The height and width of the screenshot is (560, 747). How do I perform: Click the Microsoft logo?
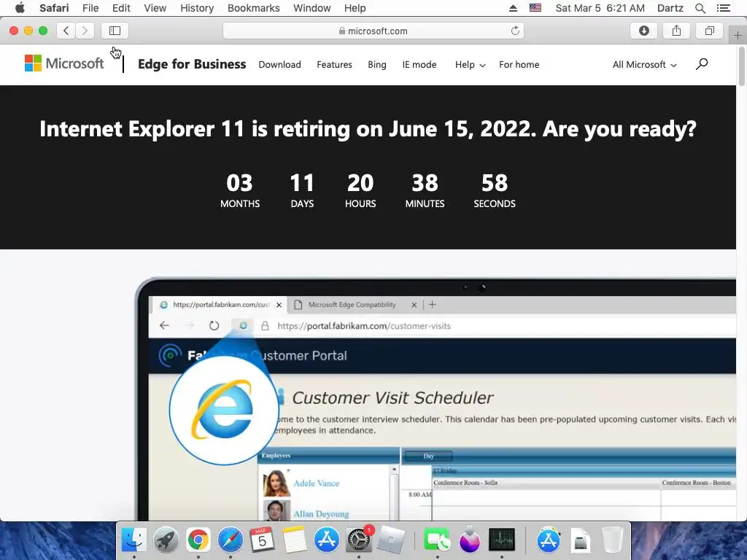(64, 63)
